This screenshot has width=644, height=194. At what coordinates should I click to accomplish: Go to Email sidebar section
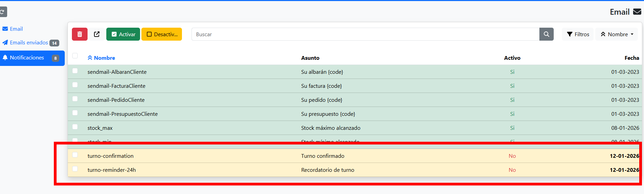[x=16, y=29]
